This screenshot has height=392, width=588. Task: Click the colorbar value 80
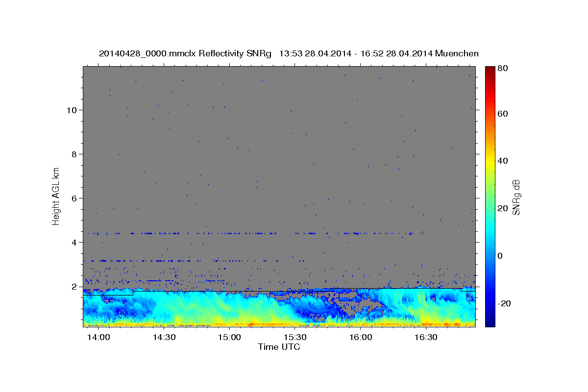click(502, 69)
